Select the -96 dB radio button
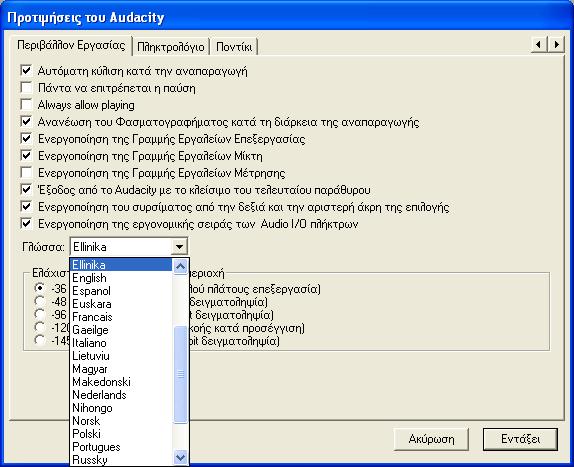The width and height of the screenshot is (574, 467). 40,314
